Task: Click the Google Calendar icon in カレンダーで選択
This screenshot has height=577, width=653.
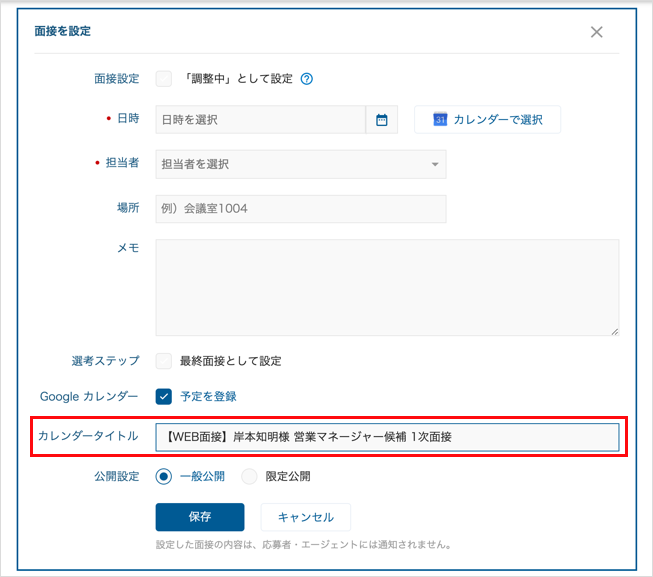Action: click(x=440, y=119)
